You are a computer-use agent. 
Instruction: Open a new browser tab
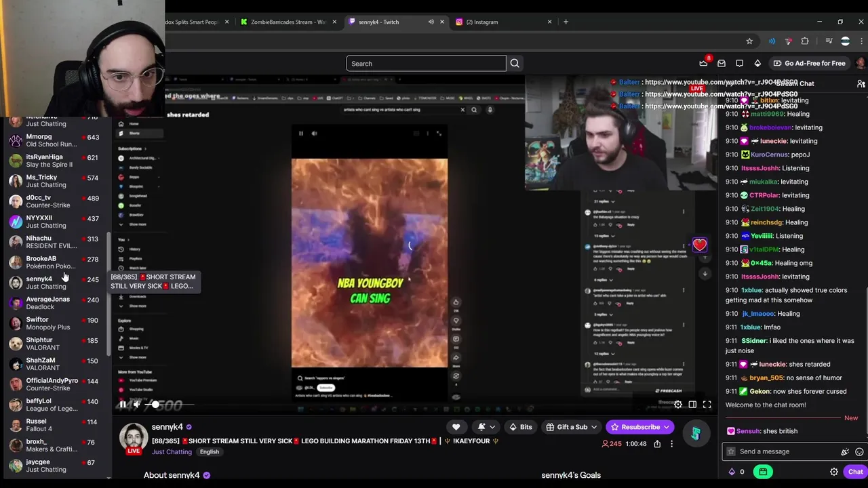566,22
